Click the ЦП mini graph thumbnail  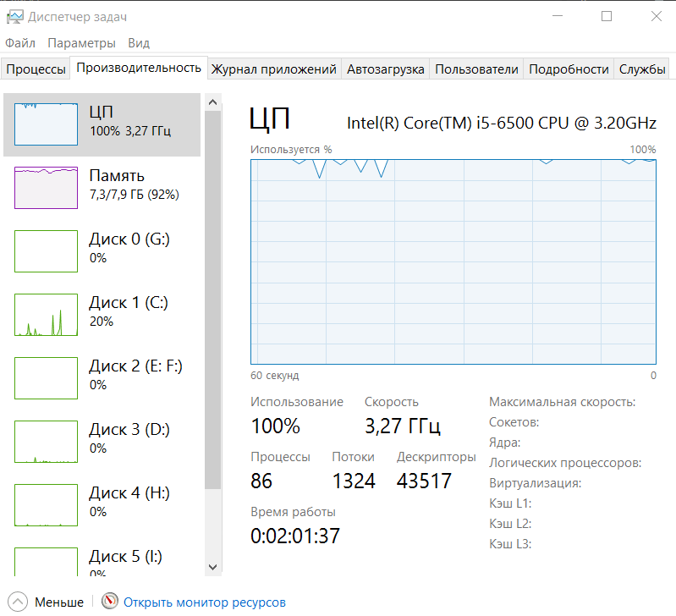46,124
